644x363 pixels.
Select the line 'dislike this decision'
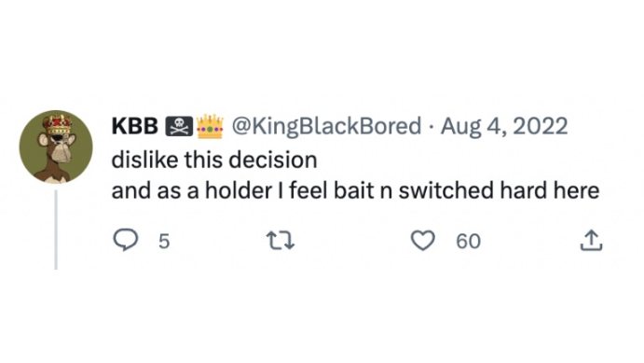point(214,160)
